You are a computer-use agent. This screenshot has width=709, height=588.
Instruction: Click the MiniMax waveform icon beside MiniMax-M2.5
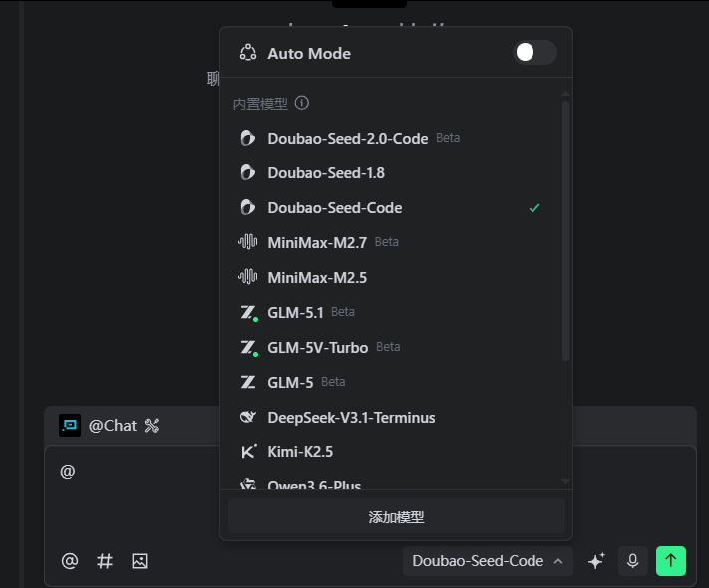[247, 277]
